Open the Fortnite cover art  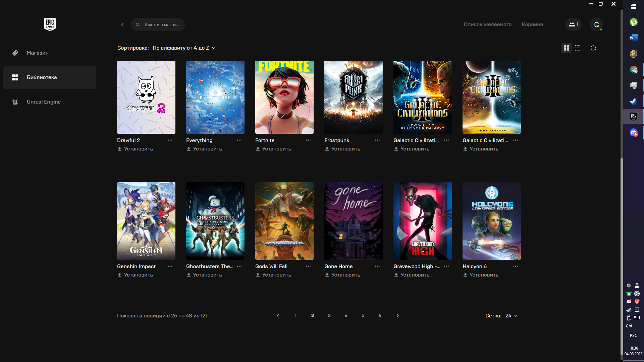click(x=284, y=98)
